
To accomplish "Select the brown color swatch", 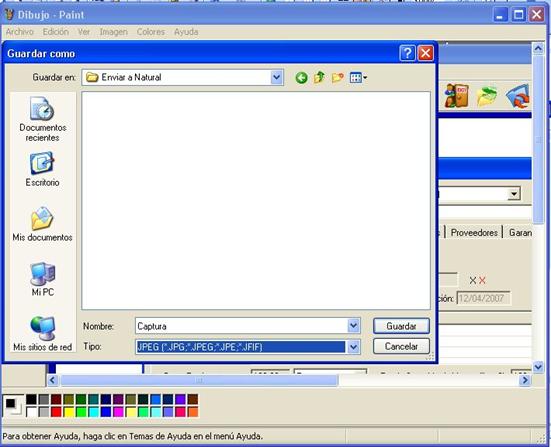I will (x=193, y=400).
